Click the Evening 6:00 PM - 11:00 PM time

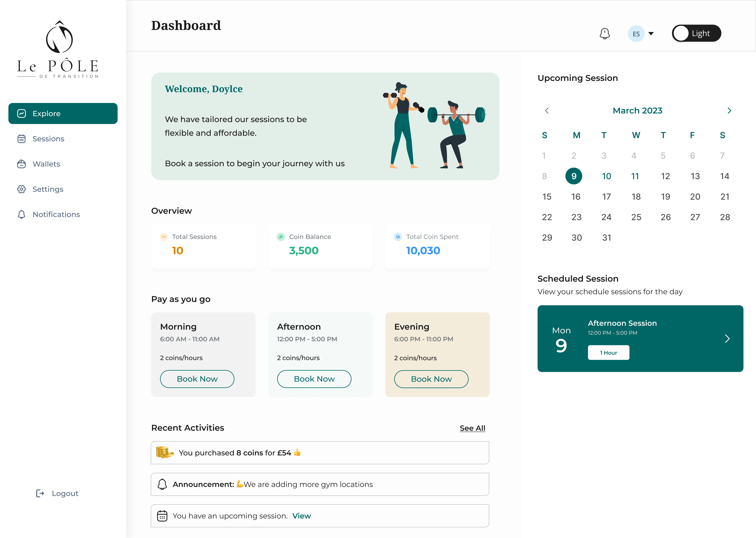[x=424, y=339]
